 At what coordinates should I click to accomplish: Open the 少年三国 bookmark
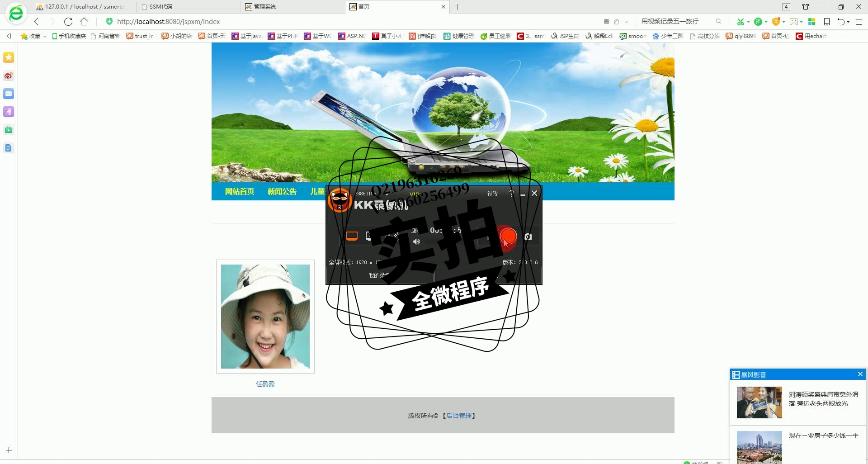click(x=668, y=36)
